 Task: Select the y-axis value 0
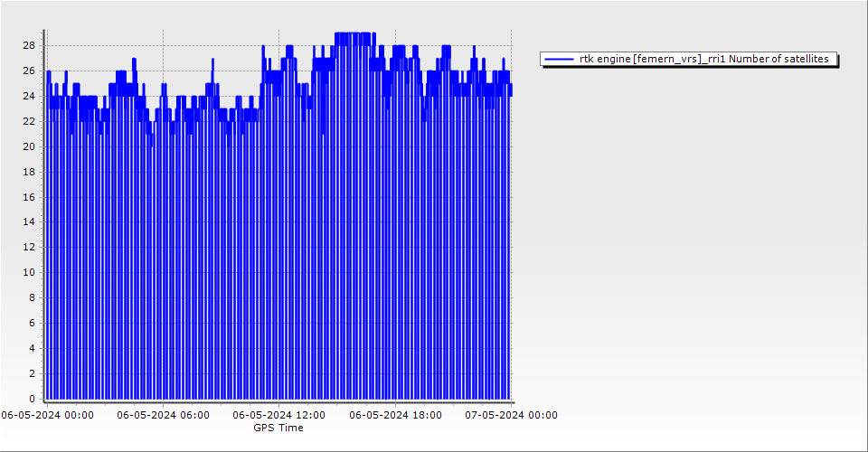click(x=32, y=399)
